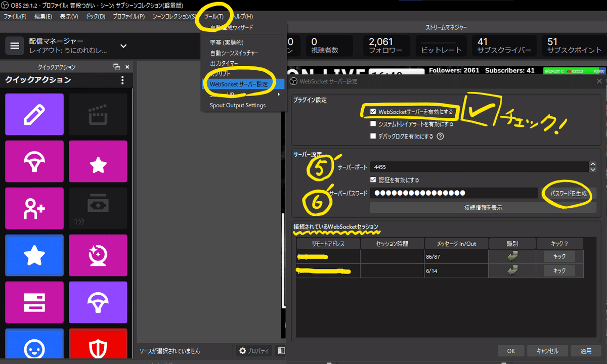Click the 41 サブスクライバー stat
Viewport: 607px width, 364px height.
tap(504, 45)
